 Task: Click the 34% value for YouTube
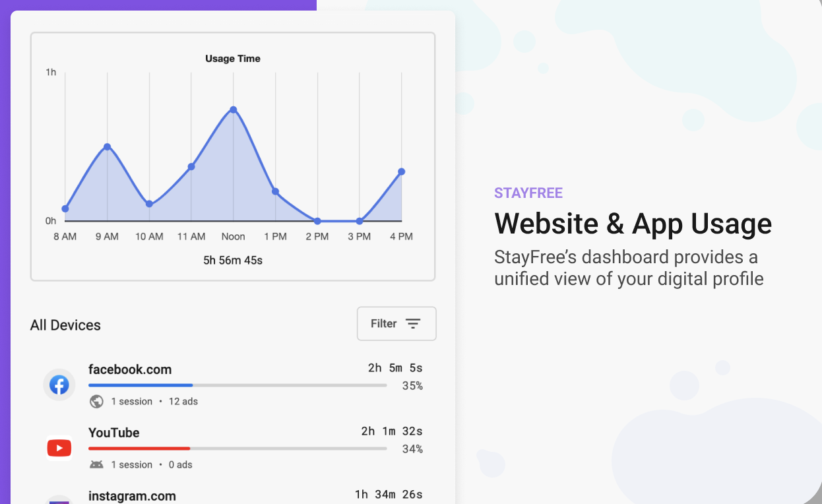coord(412,449)
